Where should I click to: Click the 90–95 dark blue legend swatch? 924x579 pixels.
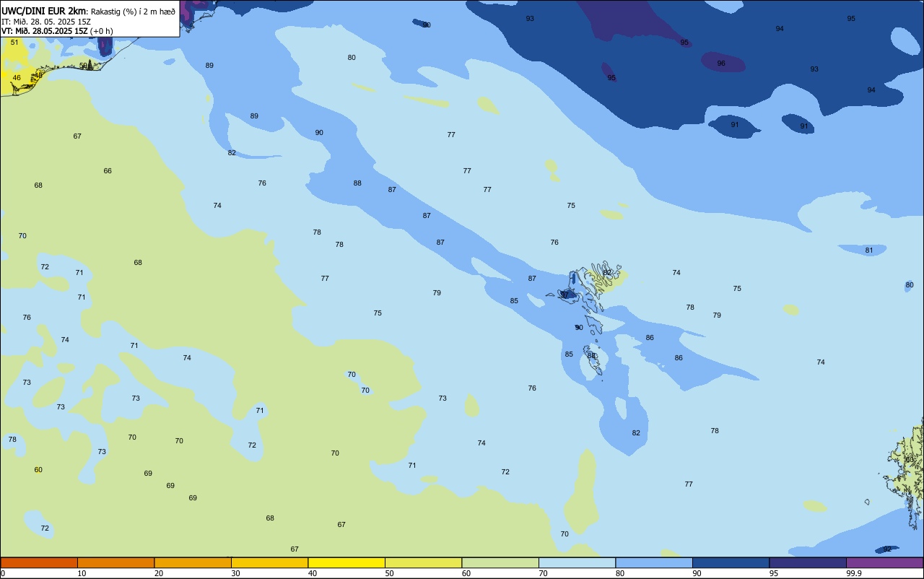pyautogui.click(x=731, y=562)
